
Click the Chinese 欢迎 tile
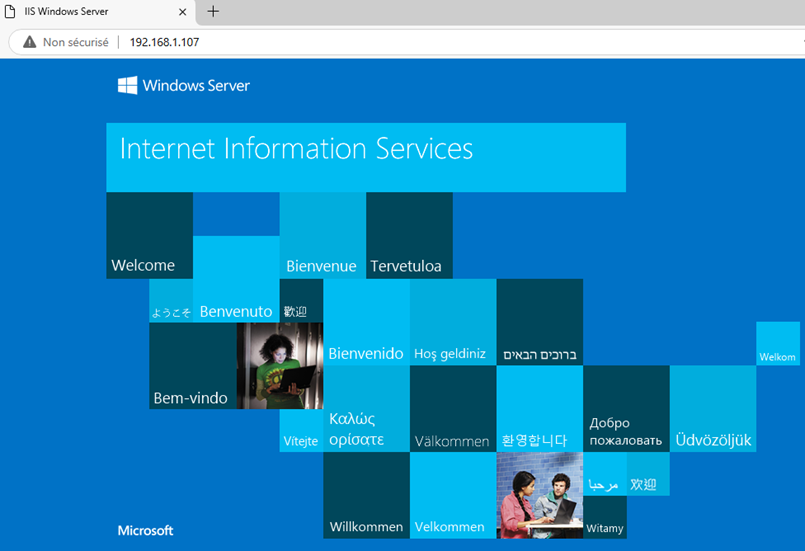click(648, 474)
